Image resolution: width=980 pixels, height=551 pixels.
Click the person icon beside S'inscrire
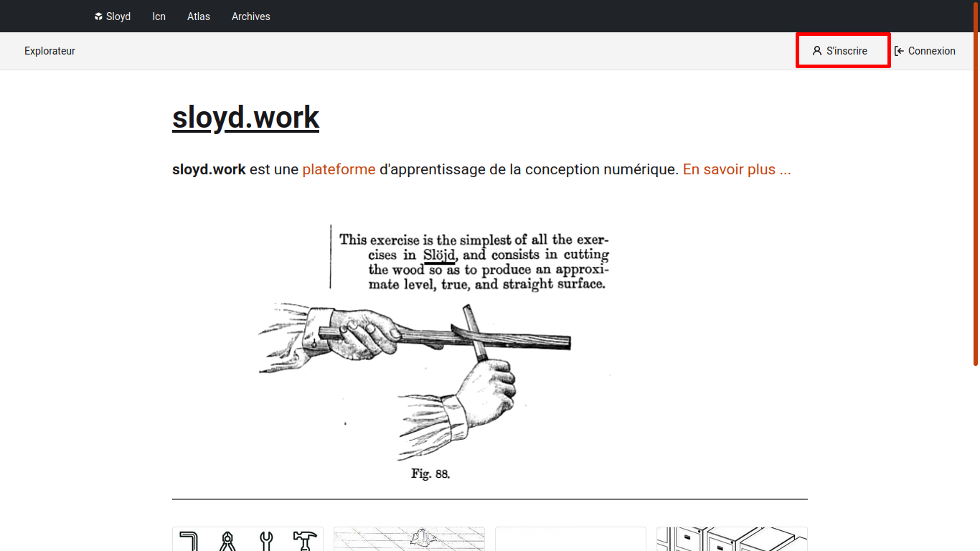point(816,51)
